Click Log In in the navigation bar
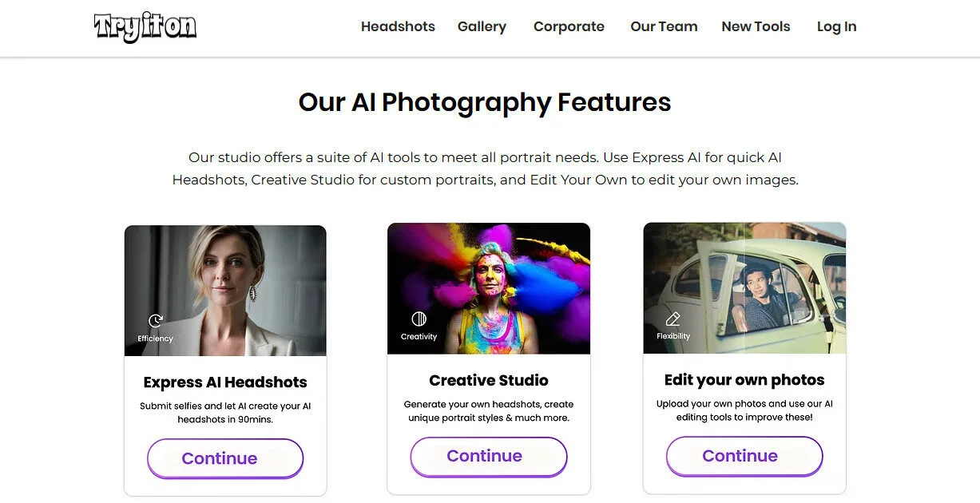The width and height of the screenshot is (980, 503). click(836, 26)
